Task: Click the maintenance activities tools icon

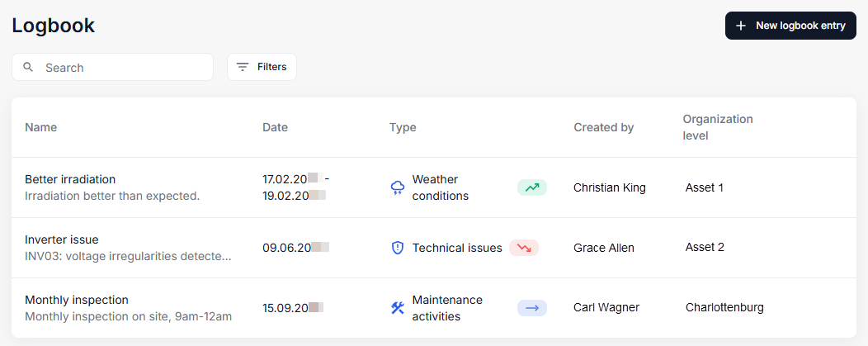Action: [398, 308]
